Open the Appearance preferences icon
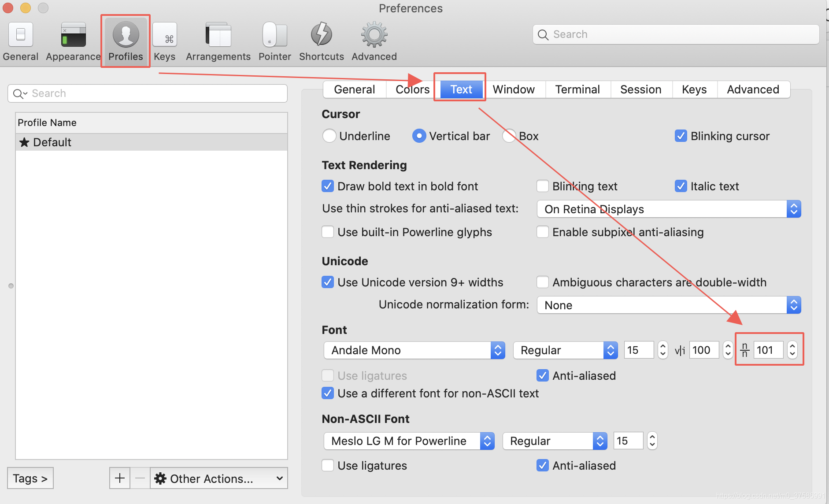 [73, 34]
